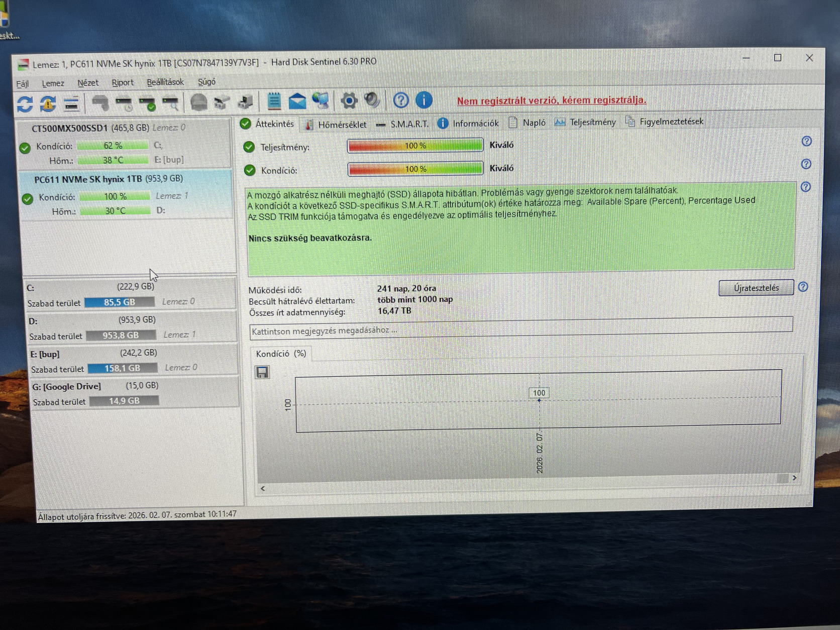Open the Riport menu
840x630 pixels.
[x=123, y=82]
